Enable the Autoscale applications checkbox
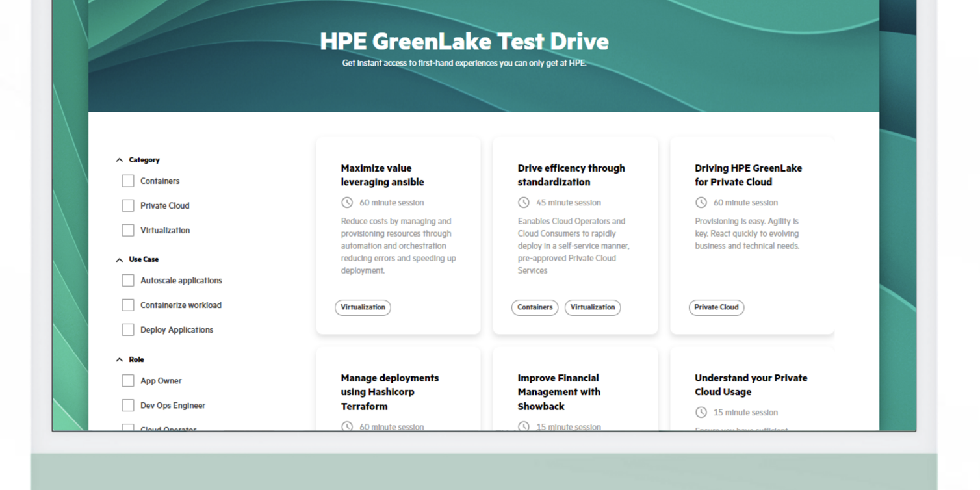The image size is (980, 490). [x=128, y=280]
